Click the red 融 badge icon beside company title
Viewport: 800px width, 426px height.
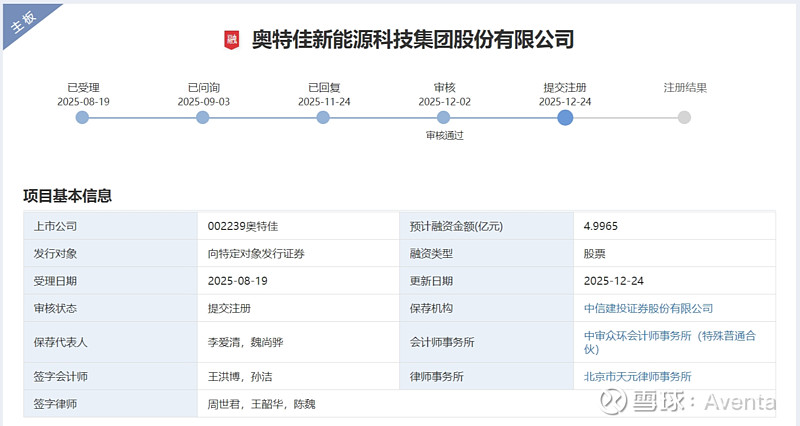(232, 40)
